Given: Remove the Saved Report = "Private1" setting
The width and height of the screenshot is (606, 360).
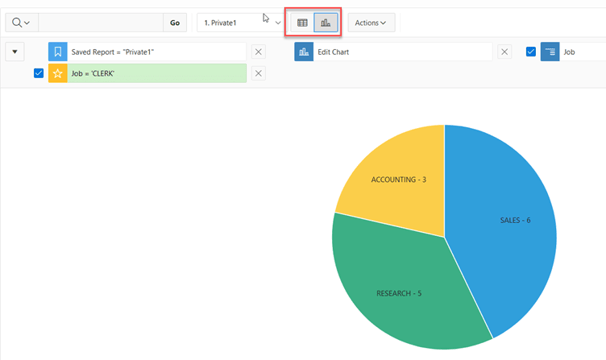Looking at the screenshot, I should click(x=259, y=52).
